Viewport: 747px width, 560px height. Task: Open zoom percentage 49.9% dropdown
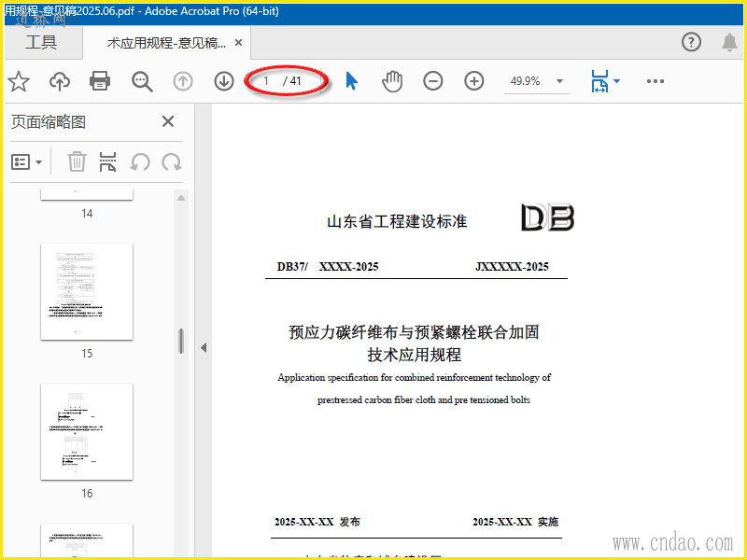point(559,81)
